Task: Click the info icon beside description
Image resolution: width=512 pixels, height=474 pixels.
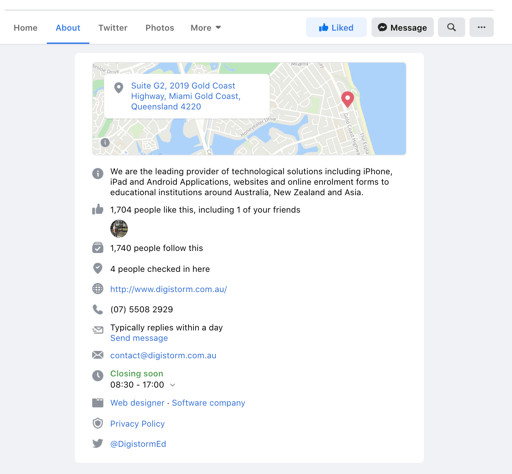Action: tap(98, 173)
